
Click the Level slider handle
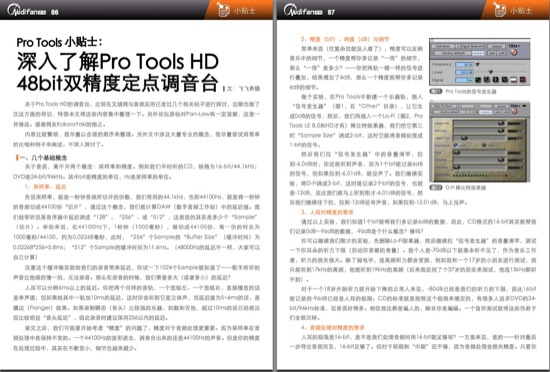pyautogui.click(x=491, y=72)
